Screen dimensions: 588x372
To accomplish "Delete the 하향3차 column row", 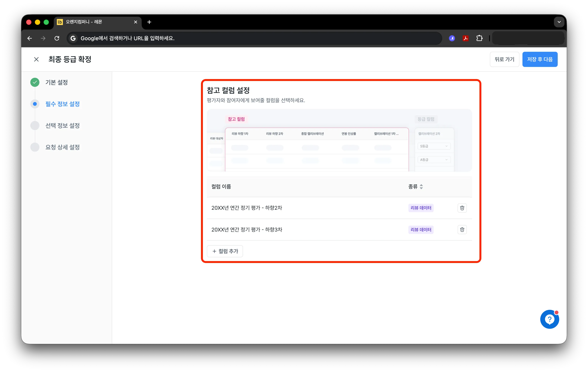I will (462, 229).
